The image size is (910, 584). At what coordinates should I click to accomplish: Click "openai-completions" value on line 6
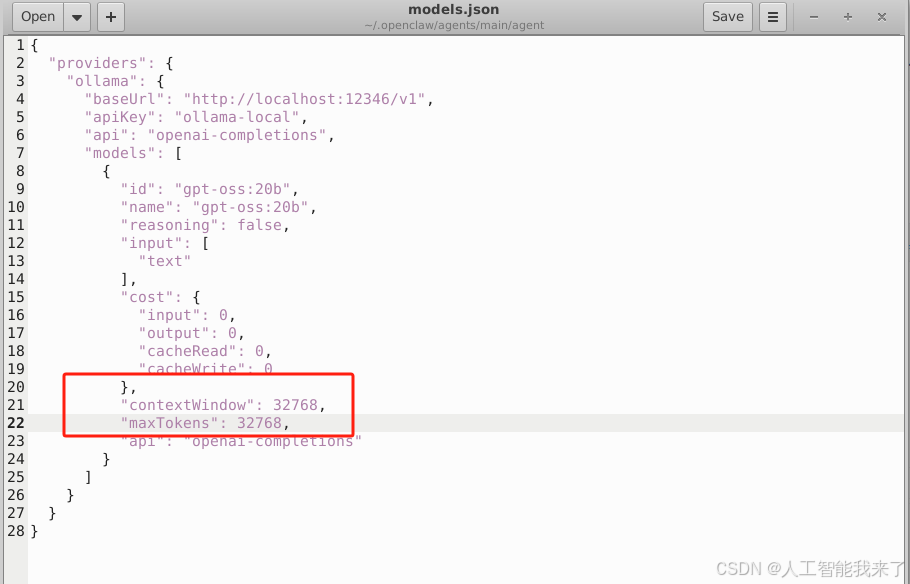(x=237, y=135)
